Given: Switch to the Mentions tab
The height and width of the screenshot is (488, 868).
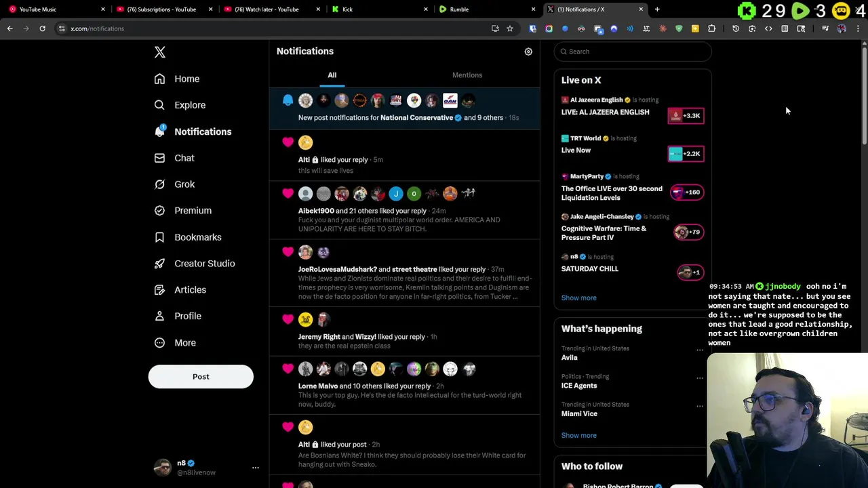Looking at the screenshot, I should coord(467,75).
